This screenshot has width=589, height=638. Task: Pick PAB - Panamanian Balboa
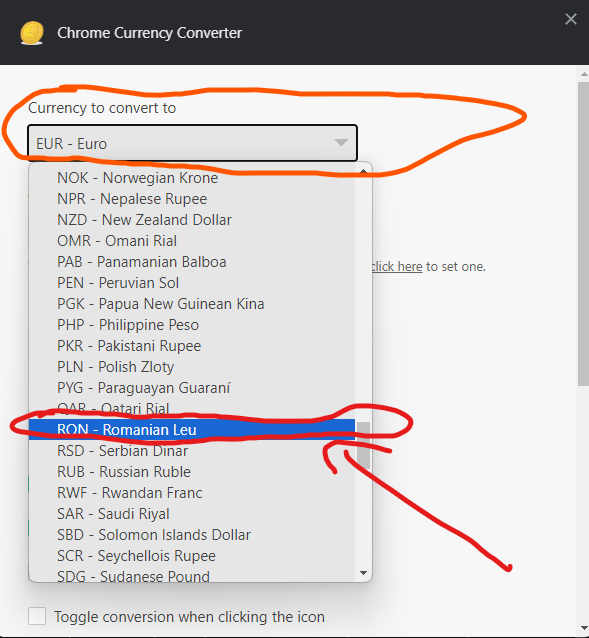coord(192,262)
